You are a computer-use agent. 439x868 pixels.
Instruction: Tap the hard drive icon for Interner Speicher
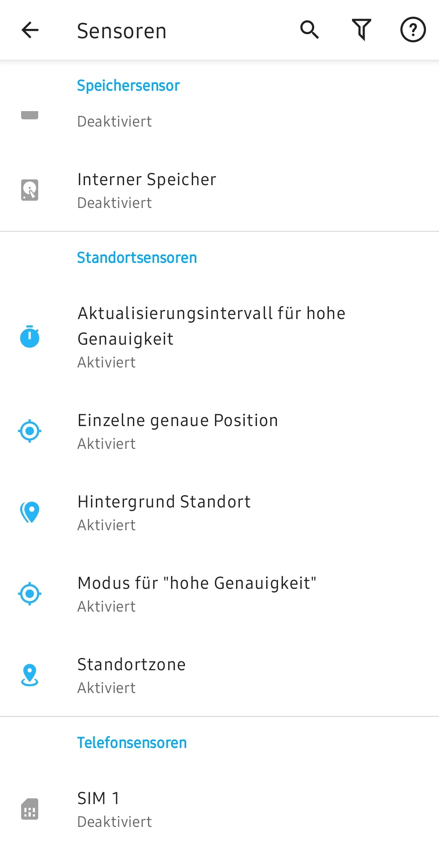coord(30,190)
